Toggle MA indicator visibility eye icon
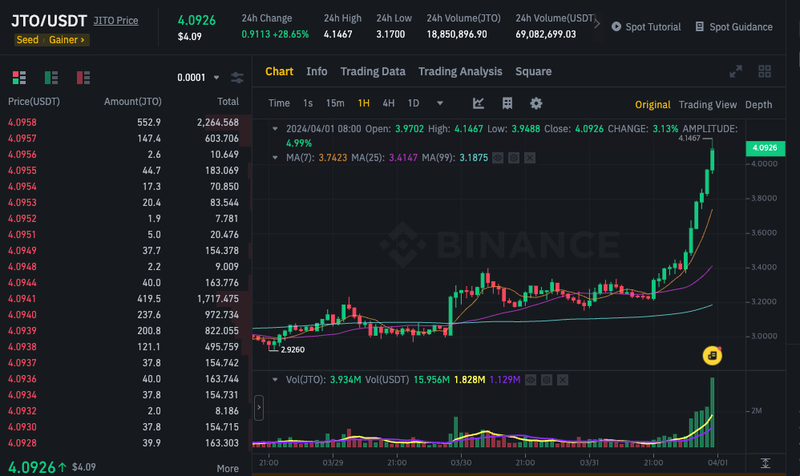 click(x=498, y=158)
